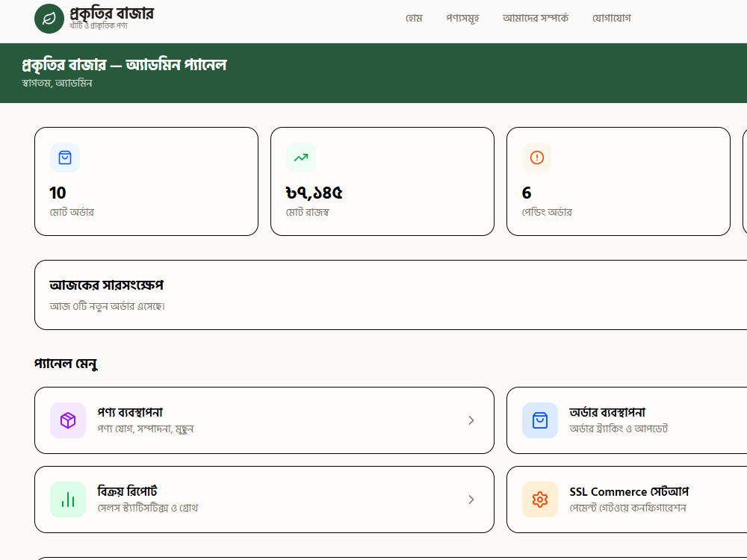
Task: Click the shopping bag icon above মোট অর্ডার
Action: [x=65, y=158]
